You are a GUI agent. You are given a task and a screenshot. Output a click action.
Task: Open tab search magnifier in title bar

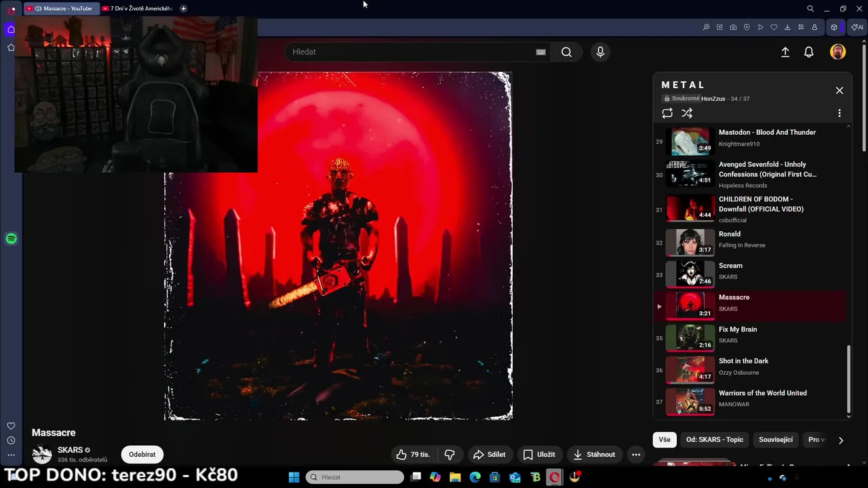810,9
